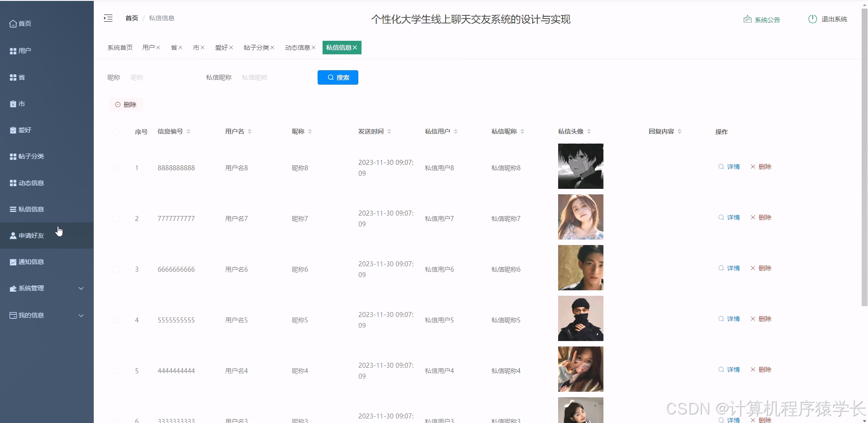The height and width of the screenshot is (423, 868).
Task: Close the 市 tab
Action: pyautogui.click(x=203, y=48)
